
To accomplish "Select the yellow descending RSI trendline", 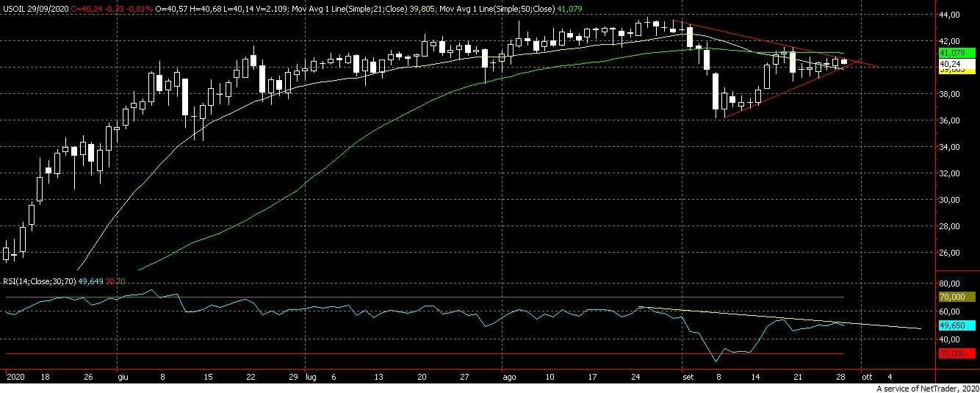I will point(779,318).
